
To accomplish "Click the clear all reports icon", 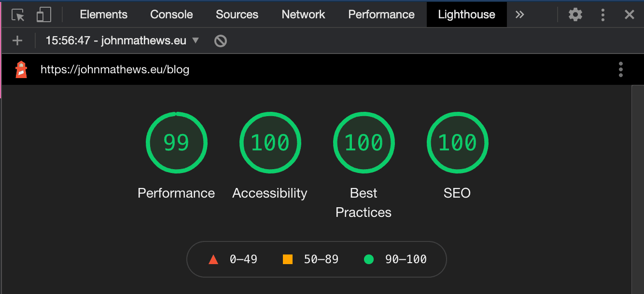I will coord(220,40).
